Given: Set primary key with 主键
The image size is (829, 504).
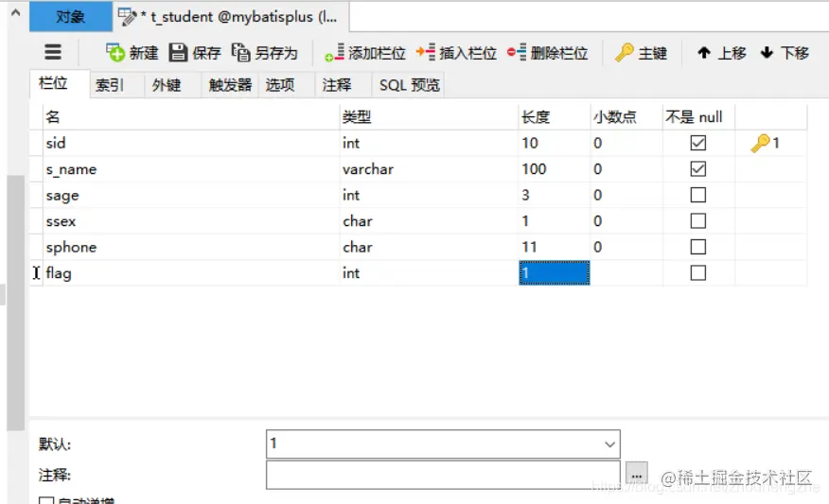Looking at the screenshot, I should pos(642,53).
